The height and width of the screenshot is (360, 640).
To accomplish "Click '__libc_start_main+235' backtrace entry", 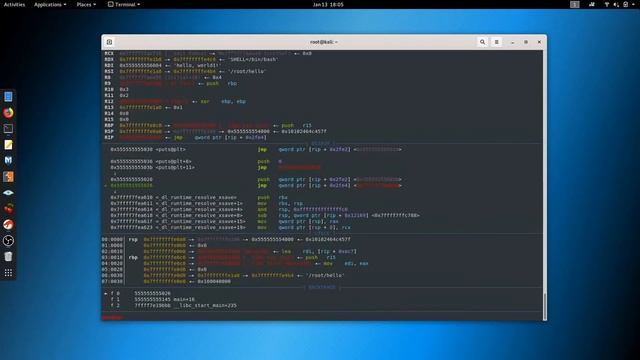I will [204, 305].
